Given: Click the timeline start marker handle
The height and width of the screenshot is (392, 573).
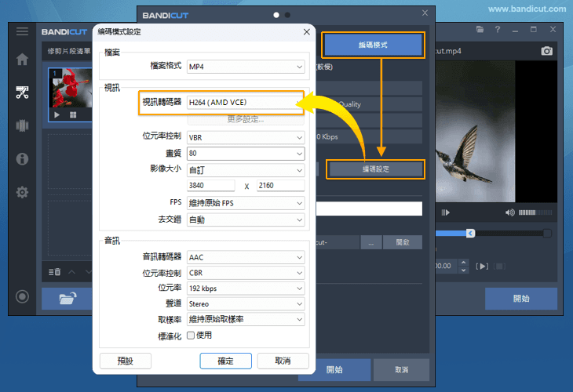Looking at the screenshot, I should point(471,233).
